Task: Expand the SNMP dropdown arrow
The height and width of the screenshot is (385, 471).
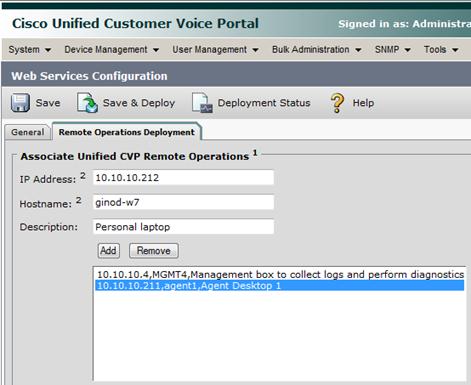Action: 407,50
